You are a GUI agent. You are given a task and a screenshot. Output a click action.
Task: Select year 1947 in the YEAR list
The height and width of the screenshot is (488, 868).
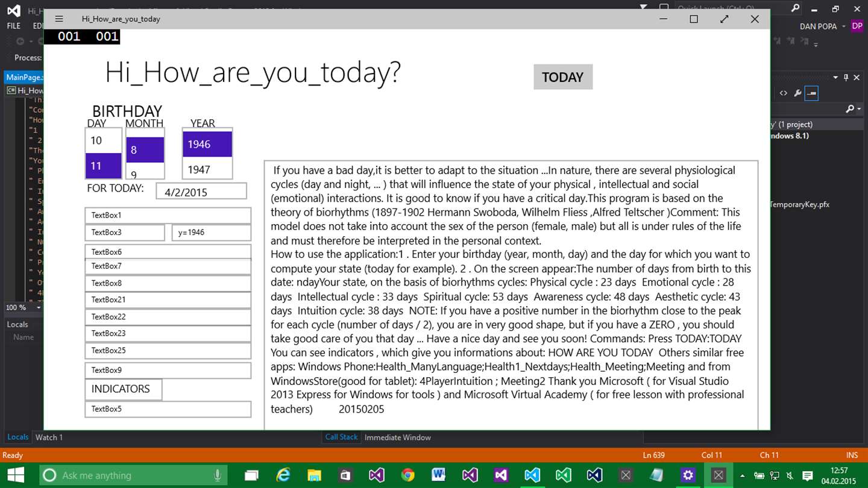click(207, 169)
